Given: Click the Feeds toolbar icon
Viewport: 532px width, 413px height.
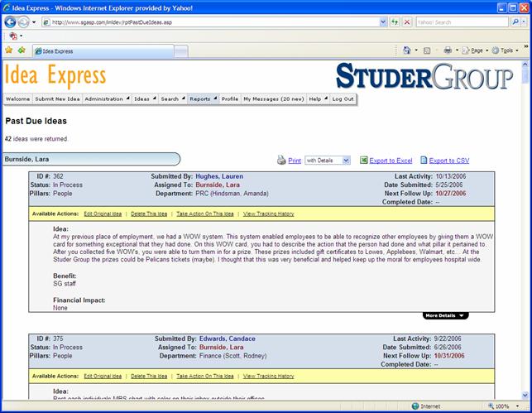Looking at the screenshot, I should coord(427,50).
